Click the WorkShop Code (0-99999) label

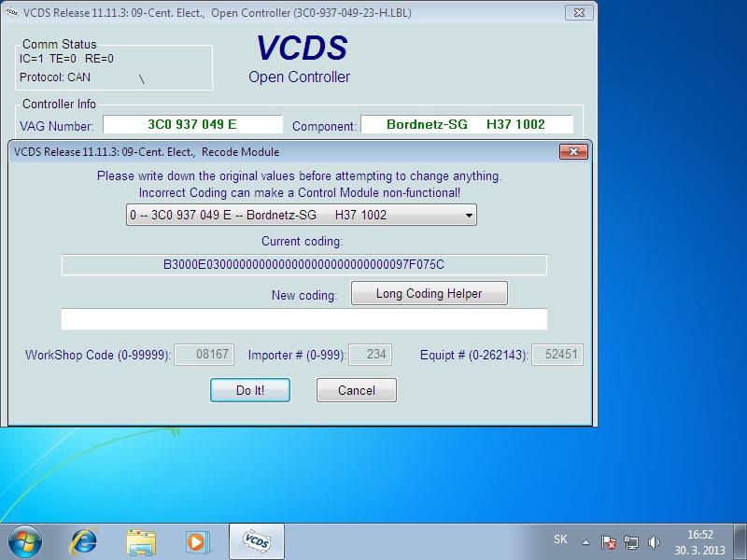tap(98, 356)
